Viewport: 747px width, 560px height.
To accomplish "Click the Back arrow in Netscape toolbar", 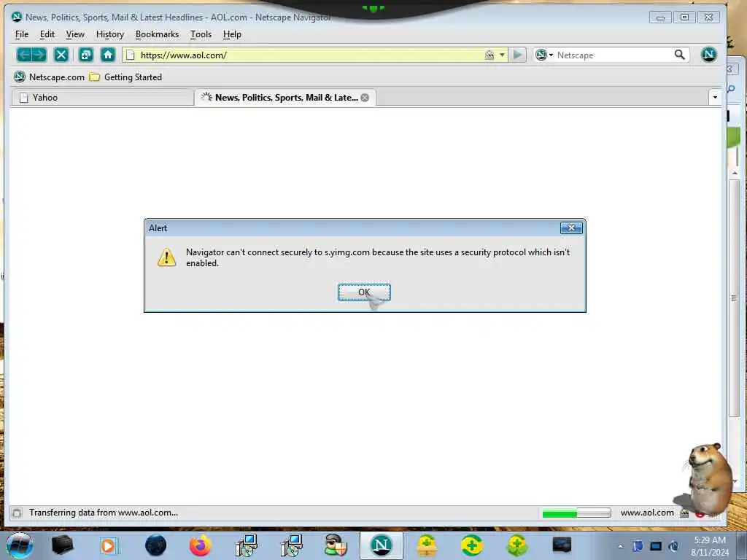I will [x=24, y=55].
